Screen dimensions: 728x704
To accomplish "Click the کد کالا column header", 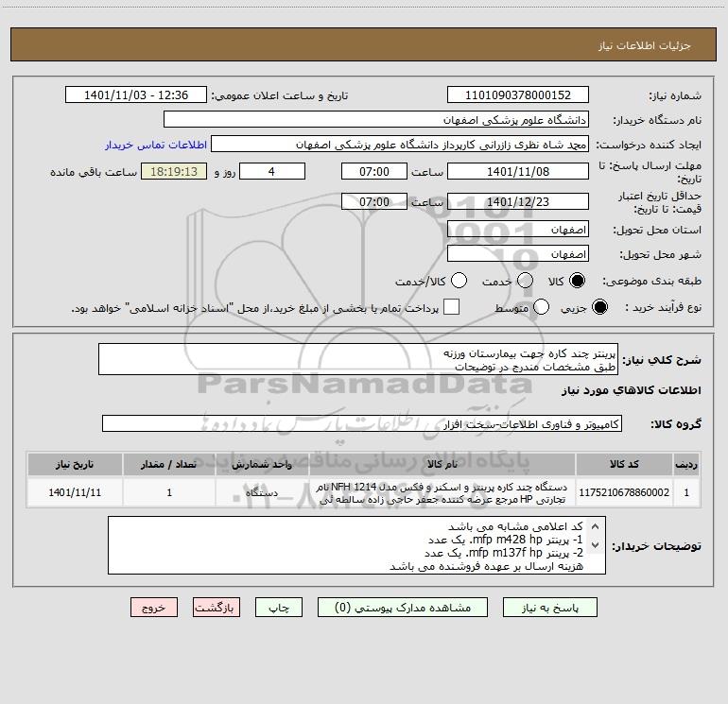I will pyautogui.click(x=624, y=464).
